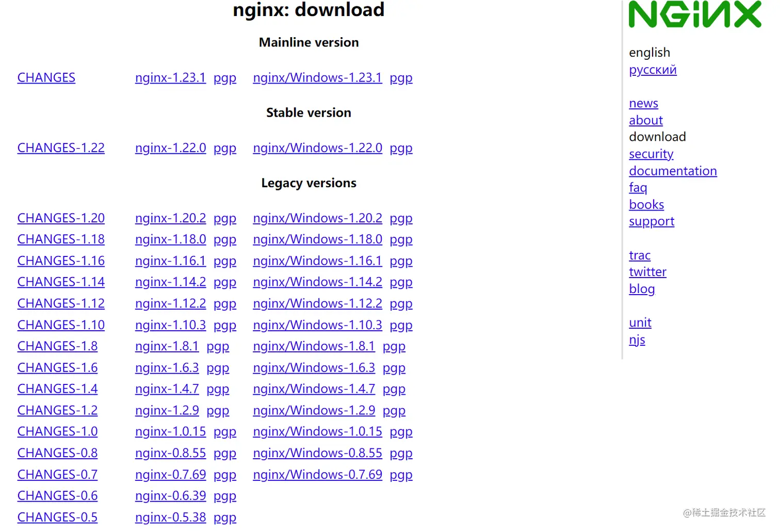
Task: Download nginx/Windows-1.23.1
Action: pos(317,78)
